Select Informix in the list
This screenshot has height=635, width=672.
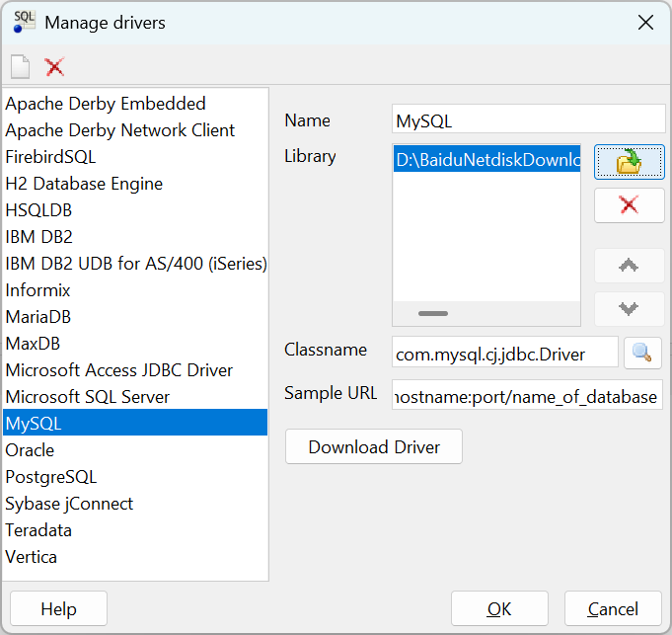tap(135, 290)
